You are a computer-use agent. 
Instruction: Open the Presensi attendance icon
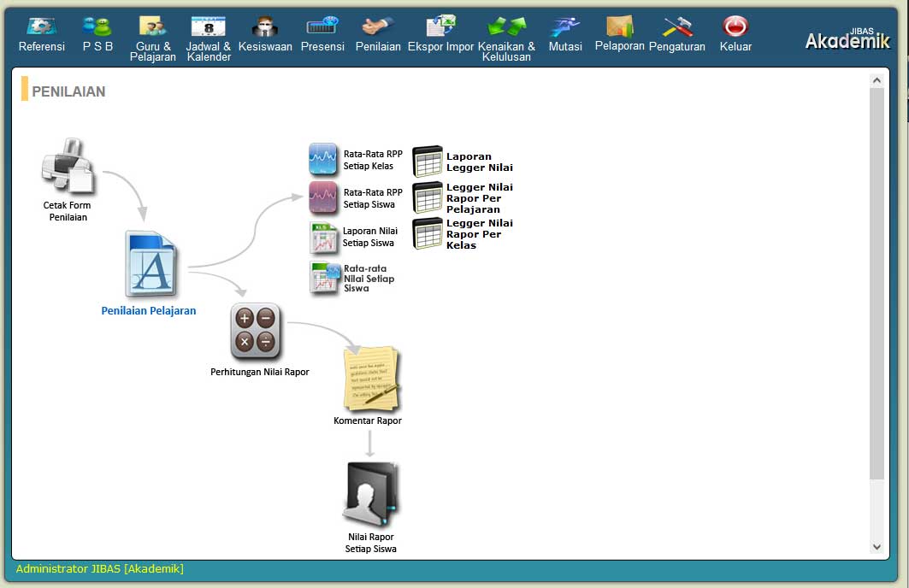click(322, 26)
